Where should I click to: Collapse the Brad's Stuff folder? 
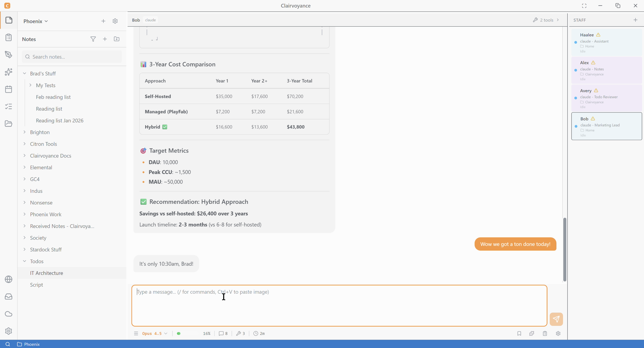coord(24,73)
